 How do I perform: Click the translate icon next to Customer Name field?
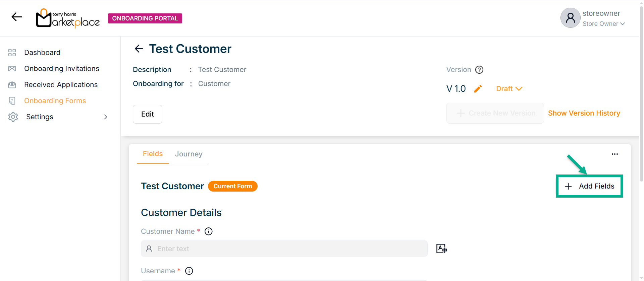(441, 249)
